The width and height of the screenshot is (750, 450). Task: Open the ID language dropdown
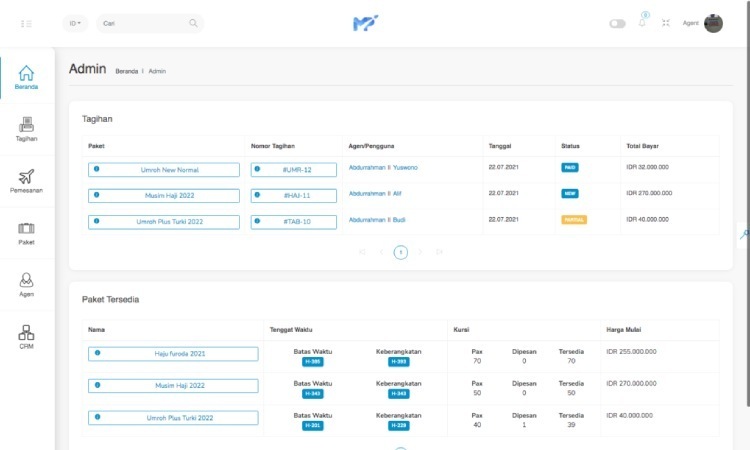click(75, 23)
